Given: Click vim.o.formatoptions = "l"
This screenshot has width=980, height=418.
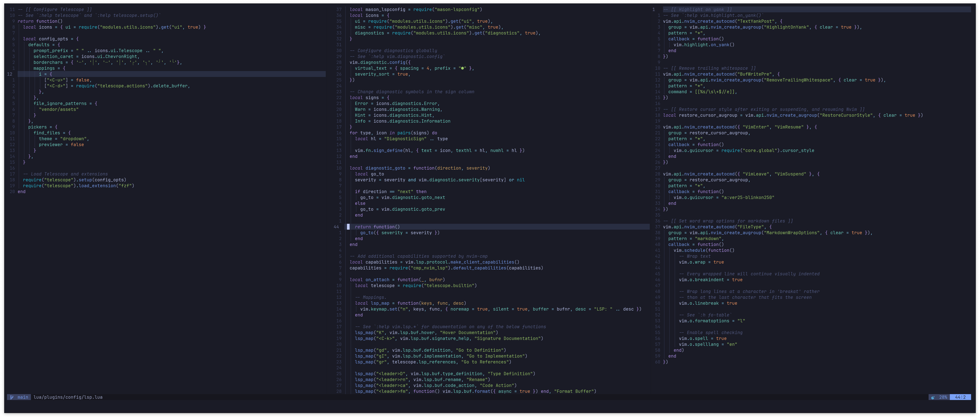Looking at the screenshot, I should point(712,321).
